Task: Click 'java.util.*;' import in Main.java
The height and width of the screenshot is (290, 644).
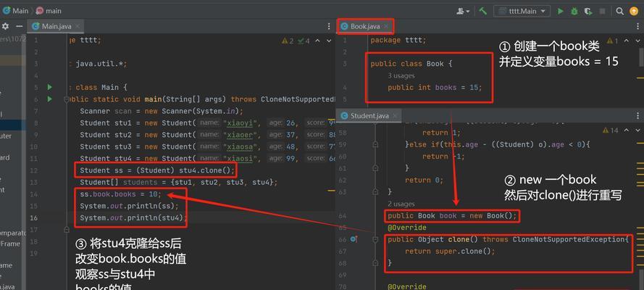Action: (101, 64)
